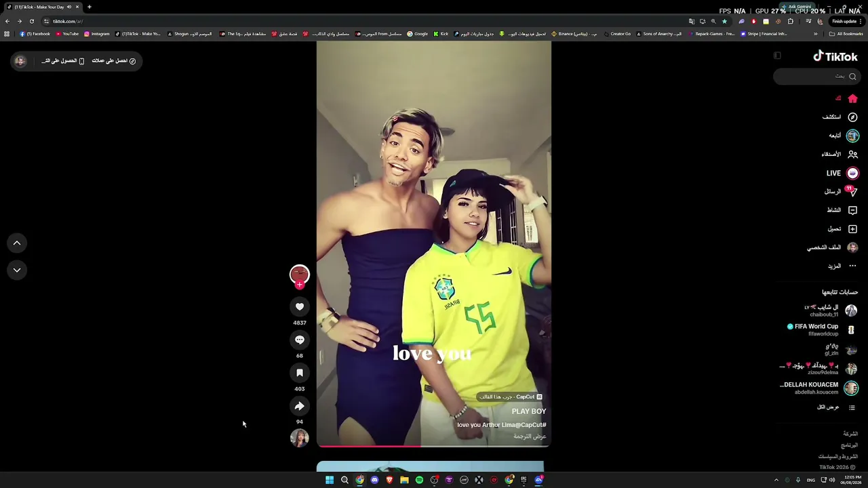Collapse the sidebar with the panel icon

(x=777, y=56)
